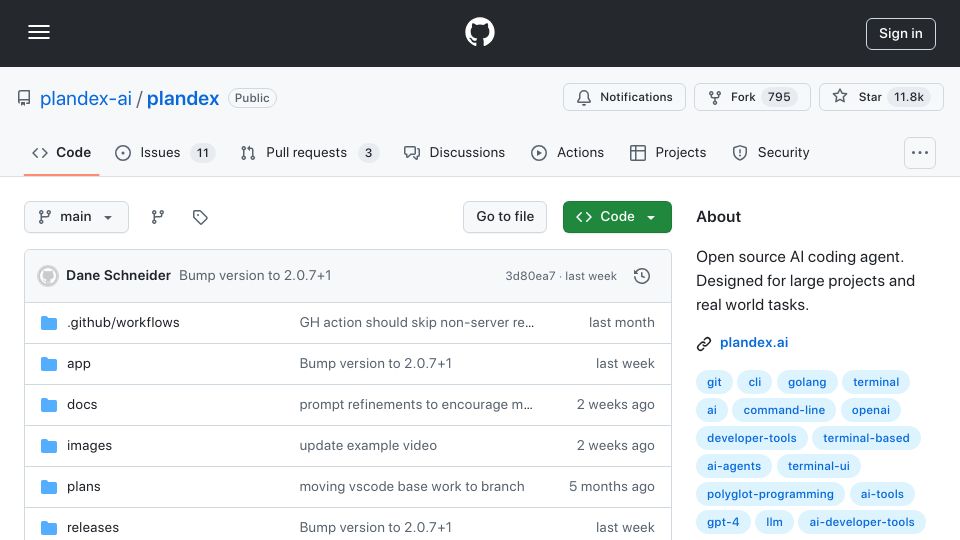Image resolution: width=960 pixels, height=540 pixels.
Task: View the Projects tab
Action: coord(668,152)
